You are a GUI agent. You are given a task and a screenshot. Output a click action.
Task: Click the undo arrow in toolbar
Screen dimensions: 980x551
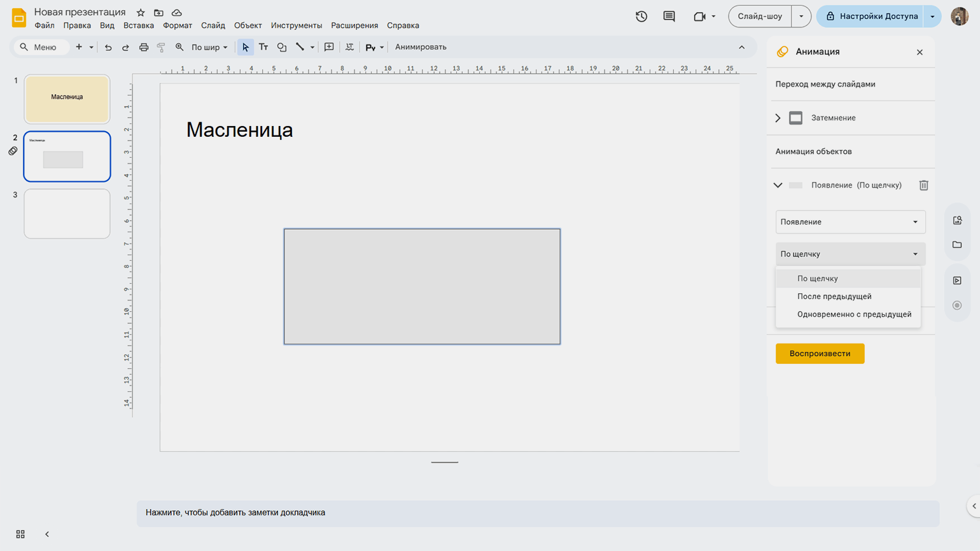coord(108,47)
